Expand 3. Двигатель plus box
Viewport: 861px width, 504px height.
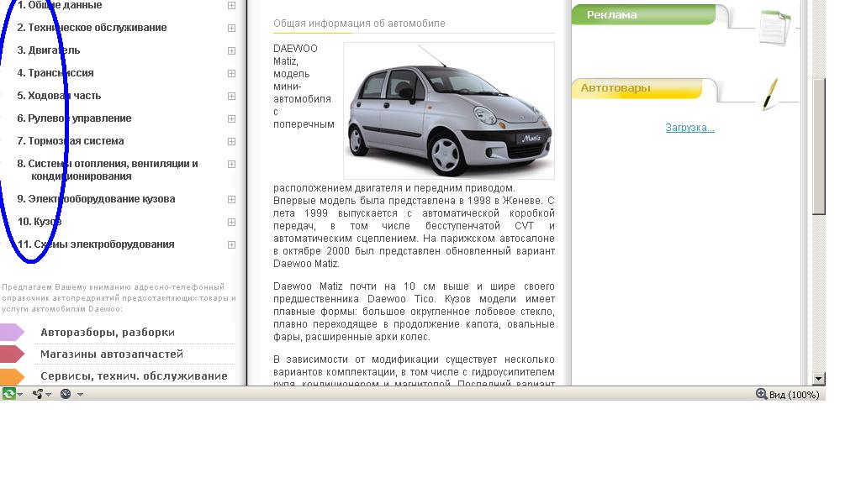click(232, 51)
